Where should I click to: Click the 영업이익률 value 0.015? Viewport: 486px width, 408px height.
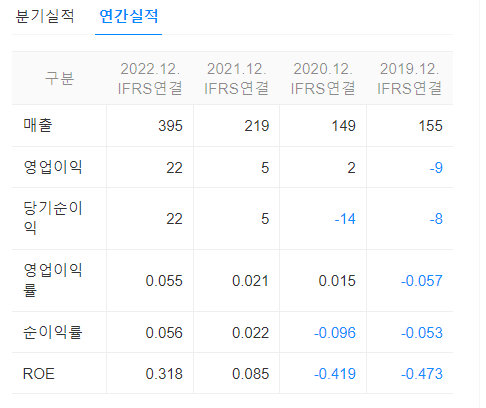pos(337,281)
